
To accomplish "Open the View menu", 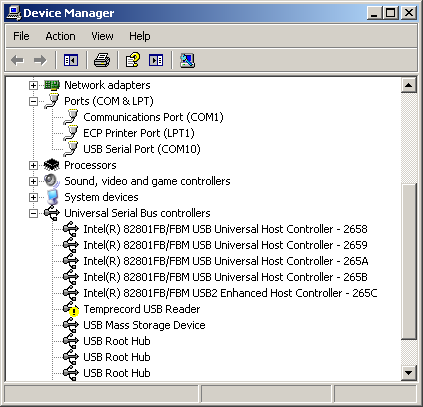I will [102, 36].
